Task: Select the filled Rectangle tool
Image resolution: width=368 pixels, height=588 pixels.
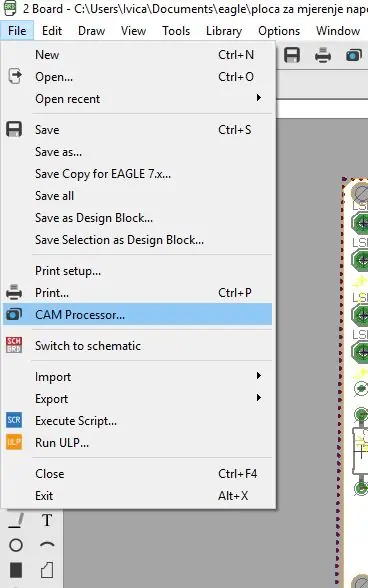Action: tap(16, 570)
